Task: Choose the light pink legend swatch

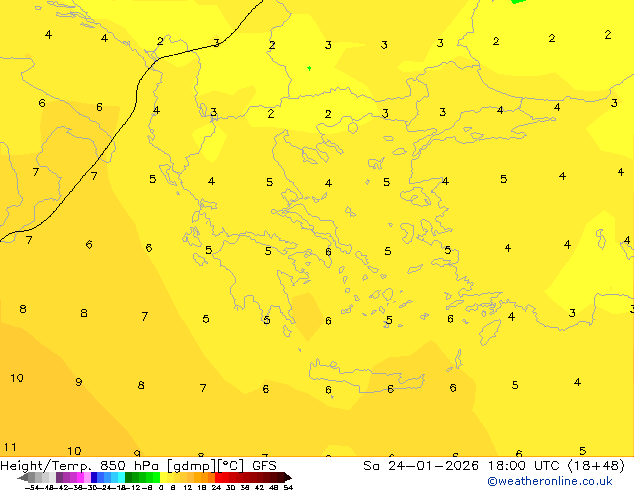Action: [x=87, y=477]
